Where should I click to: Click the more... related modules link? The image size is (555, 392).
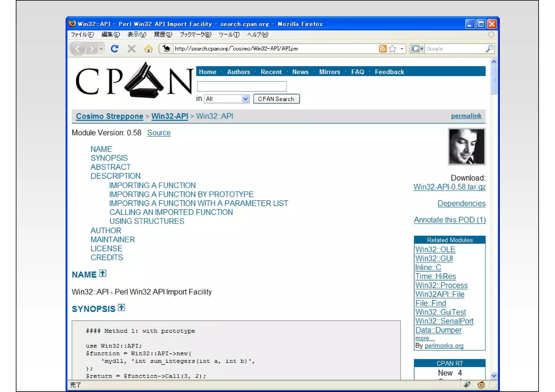pyautogui.click(x=425, y=338)
